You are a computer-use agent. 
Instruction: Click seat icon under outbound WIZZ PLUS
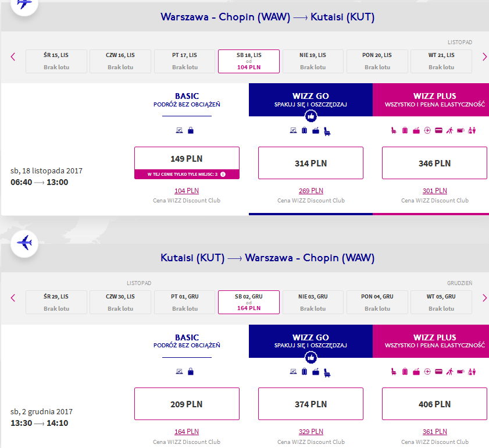click(394, 130)
